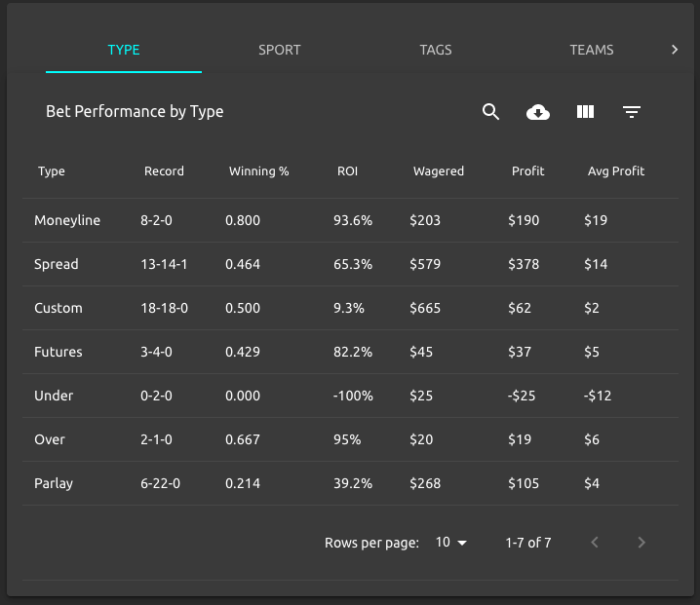Open the filter table icon
This screenshot has height=605, width=700.
point(632,112)
